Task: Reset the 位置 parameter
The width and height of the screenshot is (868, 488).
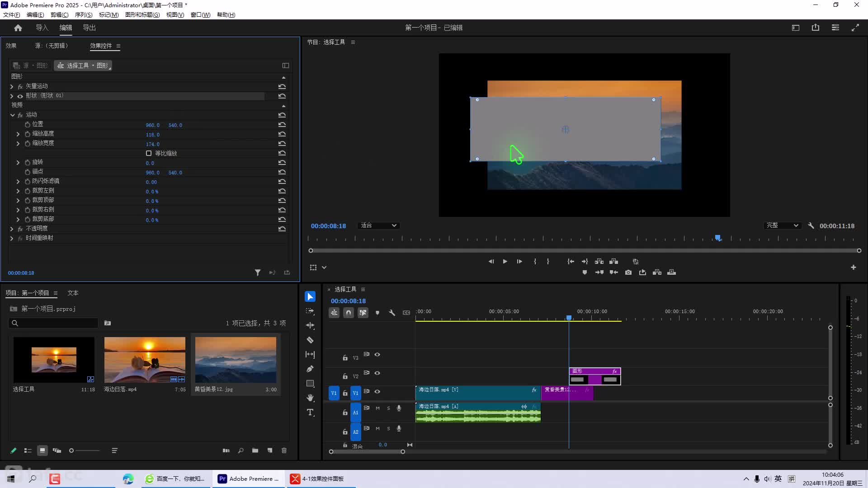Action: tap(282, 125)
